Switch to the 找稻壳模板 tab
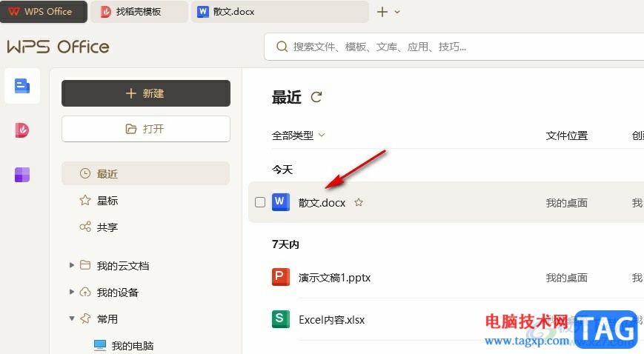 coord(139,12)
